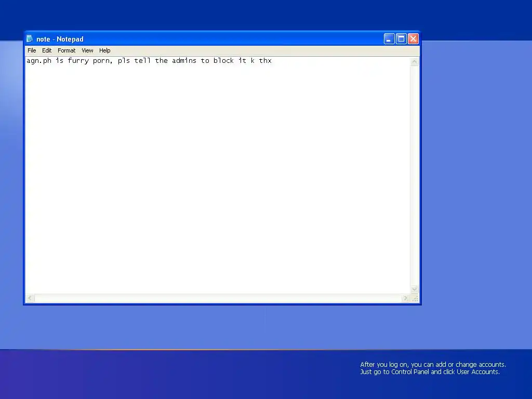Screen dimensions: 532x399
Task: Place cursor on word 'admins' in the note
Action: pos(184,61)
